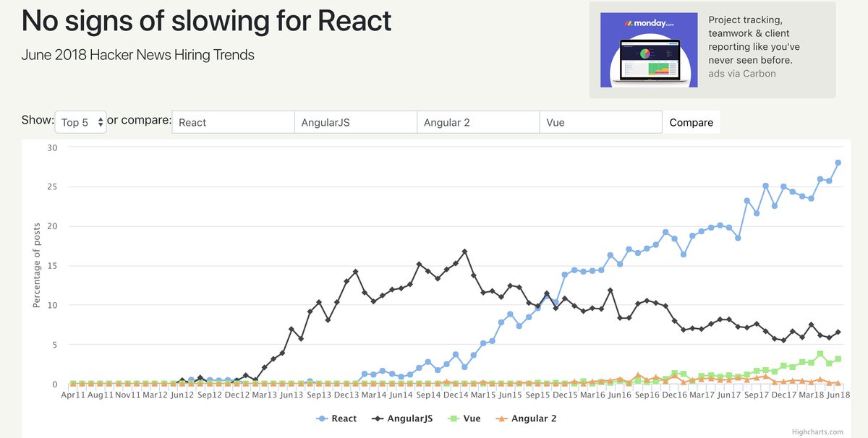Click the Jun15 x-axis label
The image size is (868, 438).
pyautogui.click(x=510, y=395)
